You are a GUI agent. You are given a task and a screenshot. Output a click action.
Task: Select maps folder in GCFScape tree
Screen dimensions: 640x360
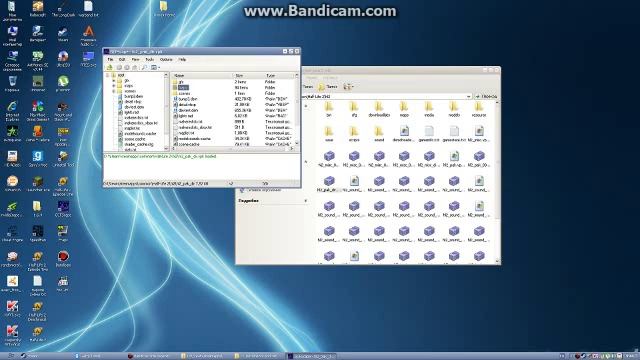(x=128, y=86)
